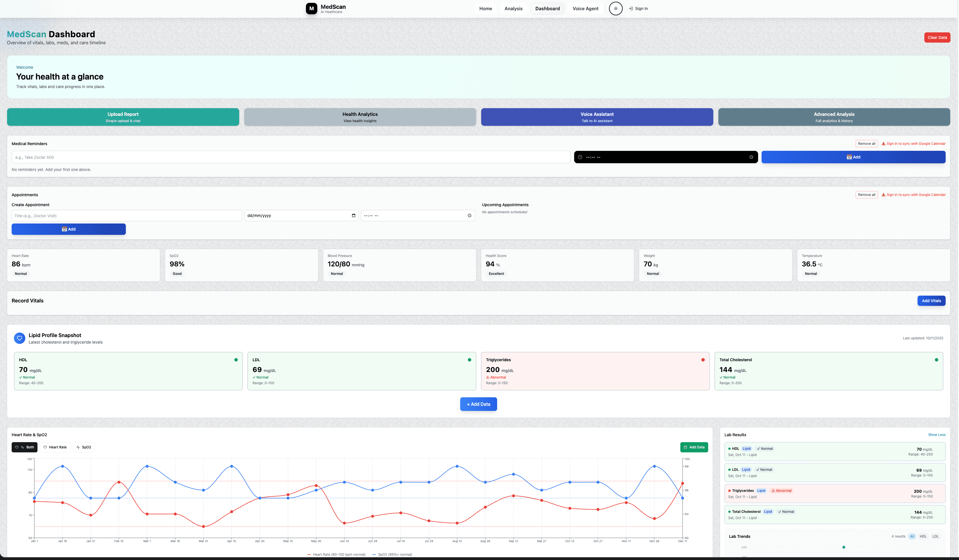Open the Analysis nav tab
Screen dimensions: 959x560
point(513,8)
